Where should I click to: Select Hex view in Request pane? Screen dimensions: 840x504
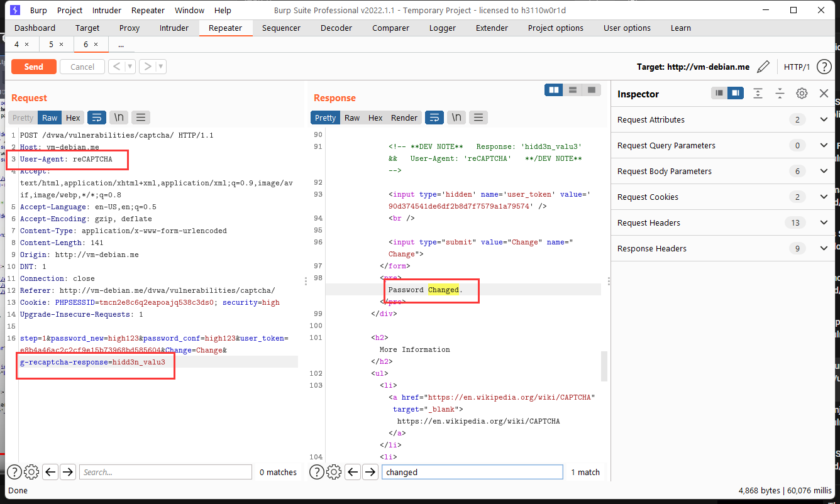73,118
